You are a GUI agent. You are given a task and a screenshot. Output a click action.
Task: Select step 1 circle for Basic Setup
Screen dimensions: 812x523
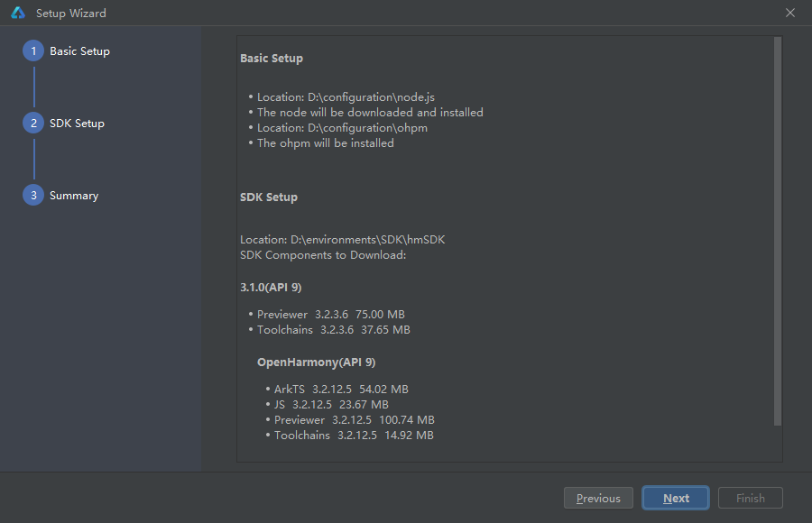coord(33,50)
